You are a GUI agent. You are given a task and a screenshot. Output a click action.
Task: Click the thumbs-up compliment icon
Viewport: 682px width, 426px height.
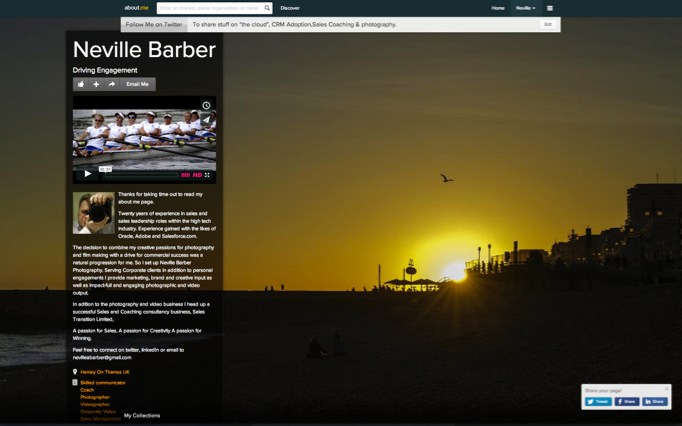81,84
